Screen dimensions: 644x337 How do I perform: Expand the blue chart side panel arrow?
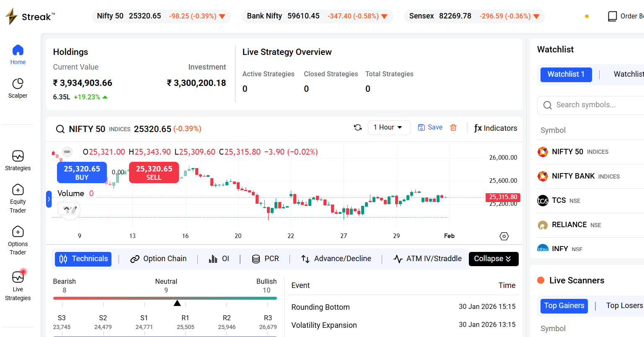(49, 199)
